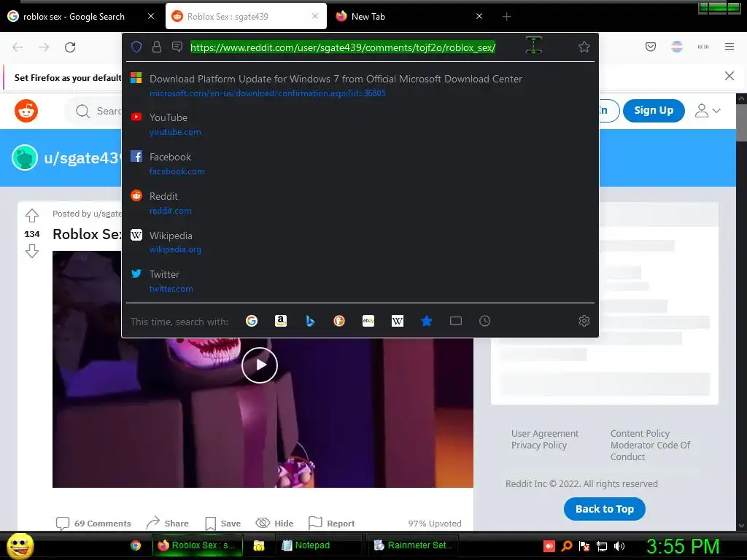Open the Content Policy link
Viewport: 747px width, 560px height.
(640, 433)
